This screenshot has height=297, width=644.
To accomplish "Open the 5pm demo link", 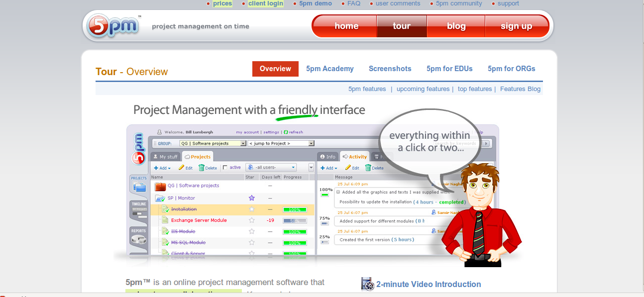I will click(316, 3).
